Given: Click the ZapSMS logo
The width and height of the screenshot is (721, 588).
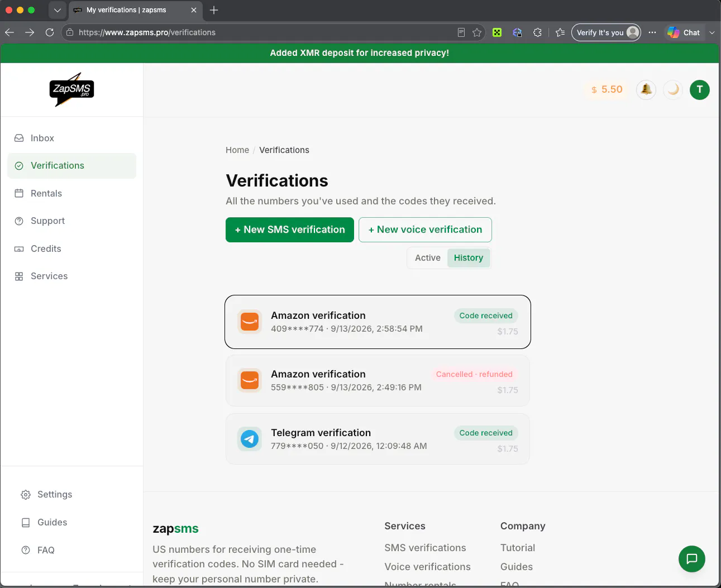Looking at the screenshot, I should click(72, 89).
